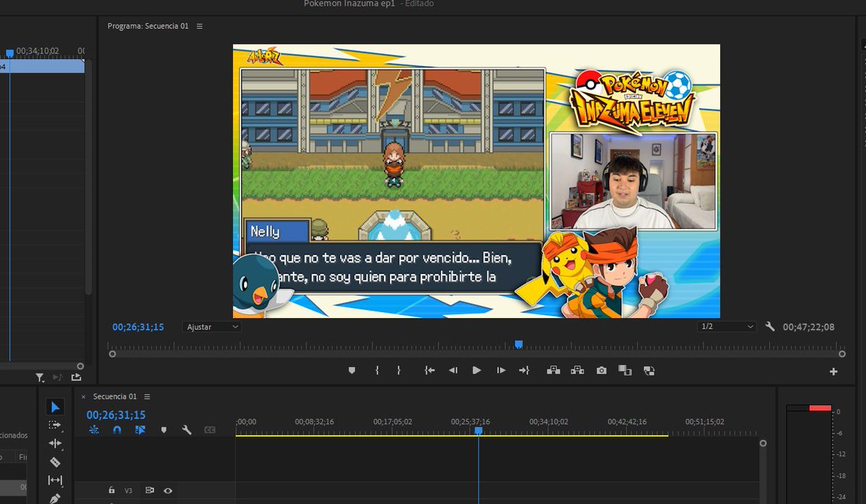Play the Program monitor sequence
866x504 pixels.
point(476,371)
